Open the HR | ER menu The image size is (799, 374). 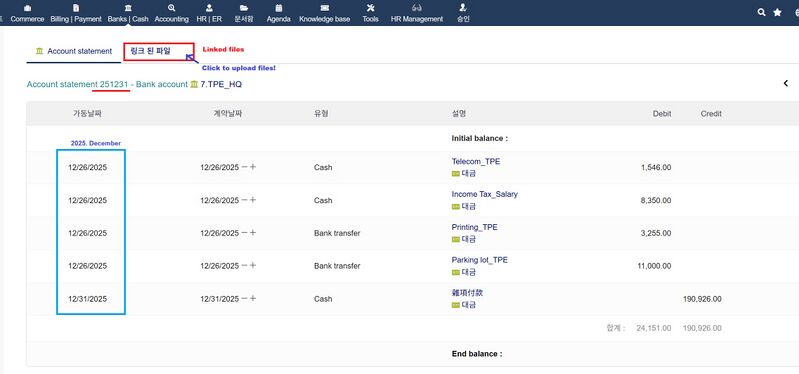point(209,13)
